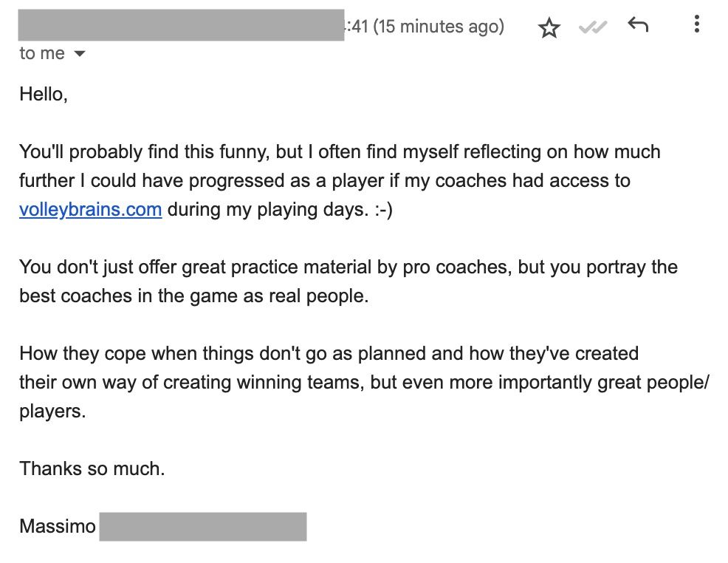Expand recipient details arrow beside "to me"

pyautogui.click(x=80, y=54)
